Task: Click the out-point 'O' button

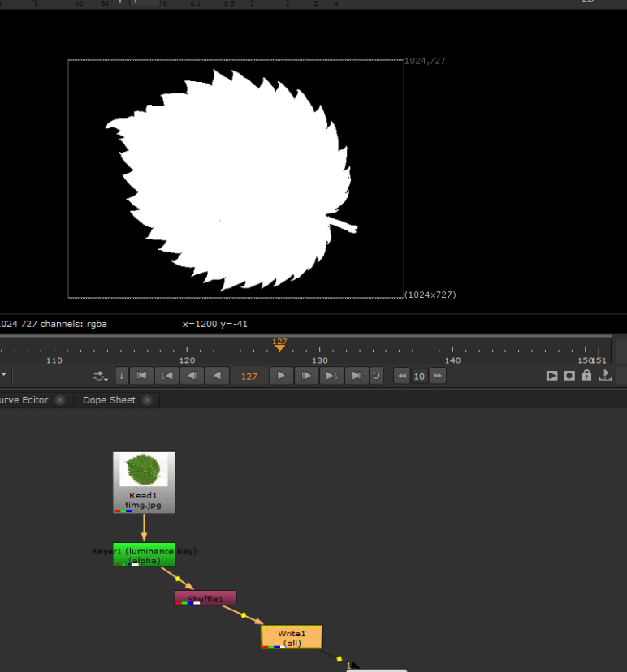Action: pyautogui.click(x=377, y=376)
